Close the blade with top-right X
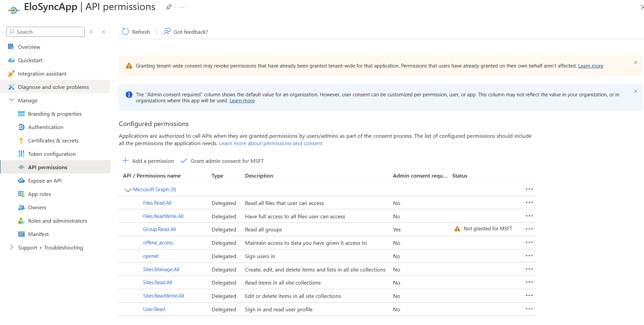 (642, 7)
